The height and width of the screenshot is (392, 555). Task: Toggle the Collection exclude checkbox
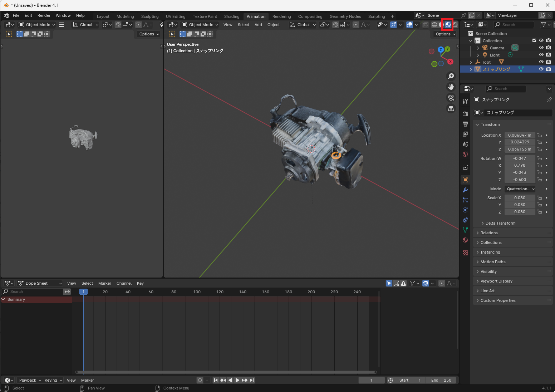(x=534, y=40)
